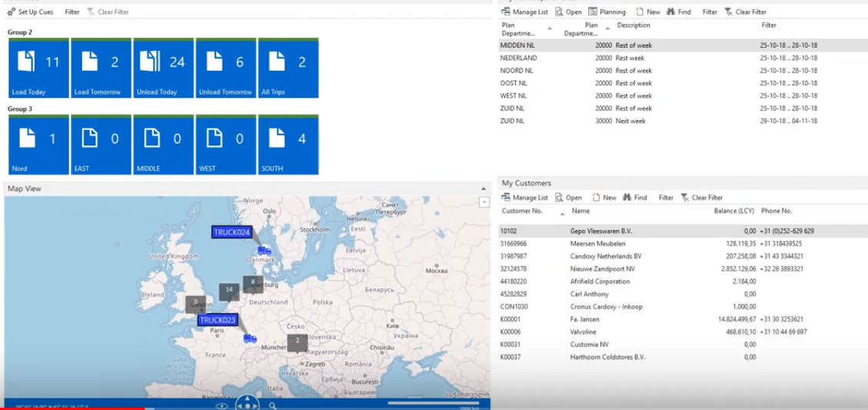Image resolution: width=868 pixels, height=410 pixels.
Task: Collapse the Map View panel chevron
Action: tap(484, 189)
